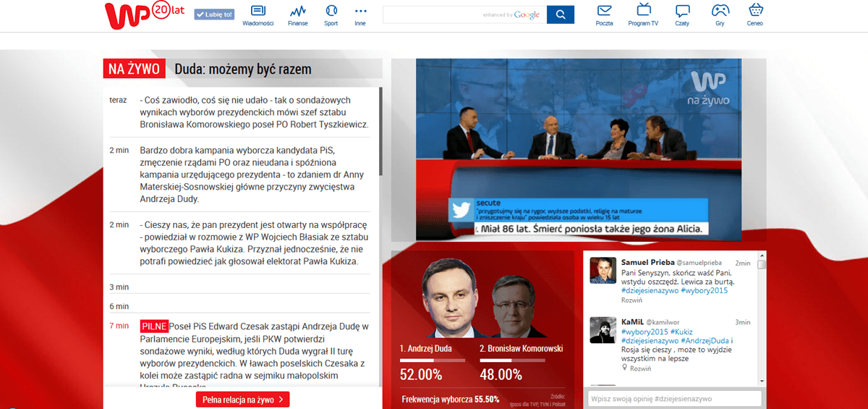Open Gry games section
Image resolution: width=868 pixels, height=409 pixels.
point(720,16)
